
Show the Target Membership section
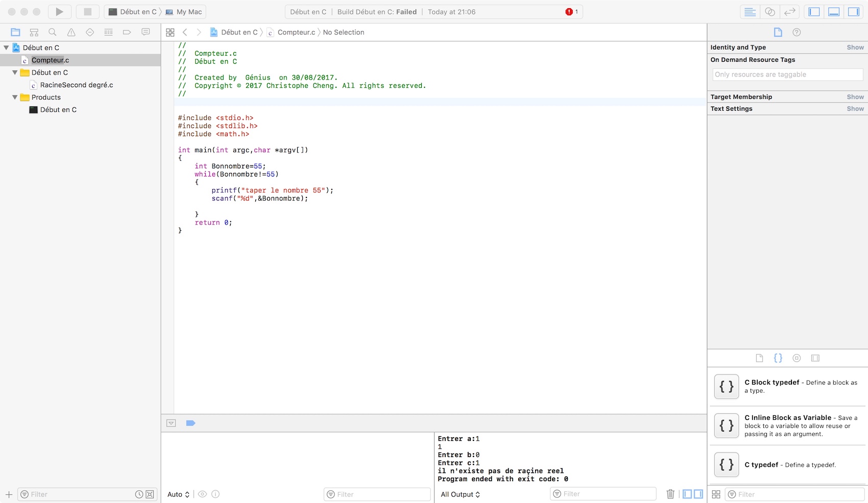[855, 97]
